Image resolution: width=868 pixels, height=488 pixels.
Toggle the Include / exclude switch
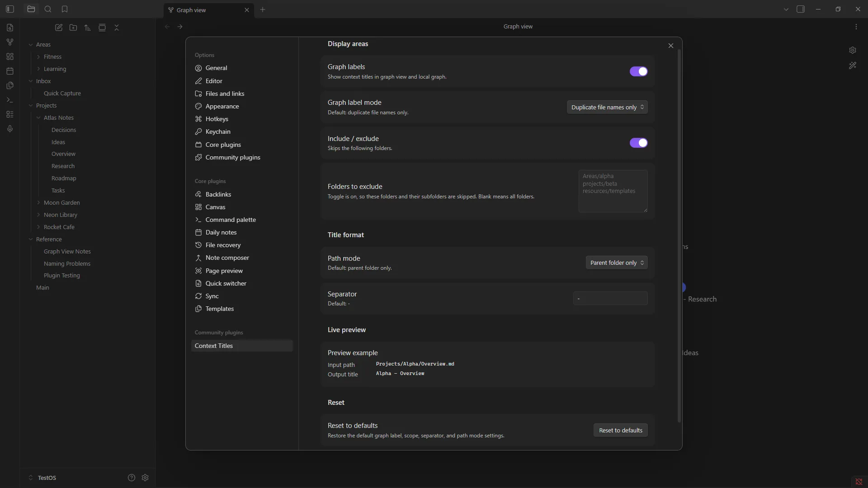click(638, 143)
